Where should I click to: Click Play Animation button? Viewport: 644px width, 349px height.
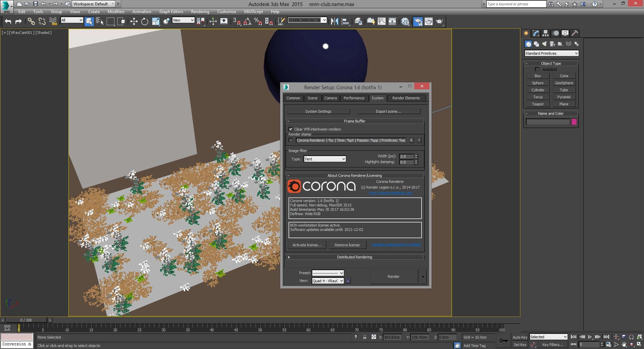pyautogui.click(x=590, y=337)
